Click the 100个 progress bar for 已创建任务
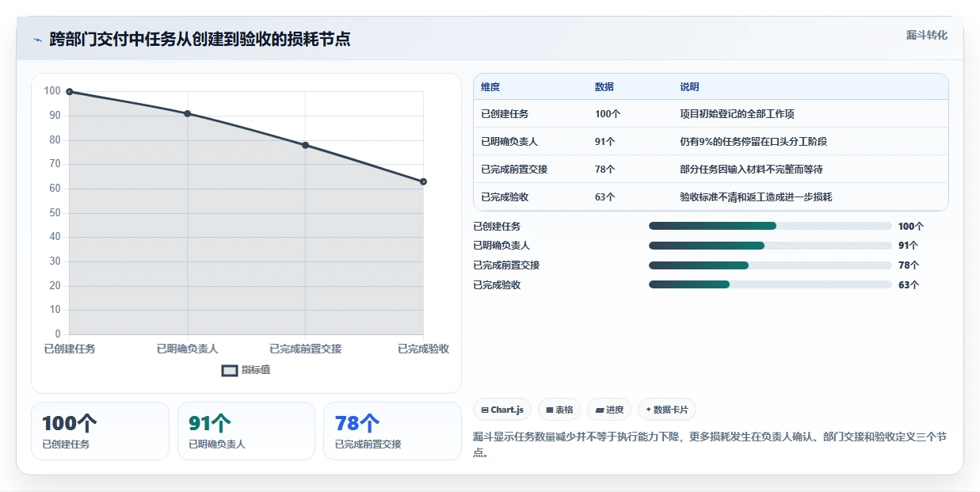 click(x=770, y=226)
